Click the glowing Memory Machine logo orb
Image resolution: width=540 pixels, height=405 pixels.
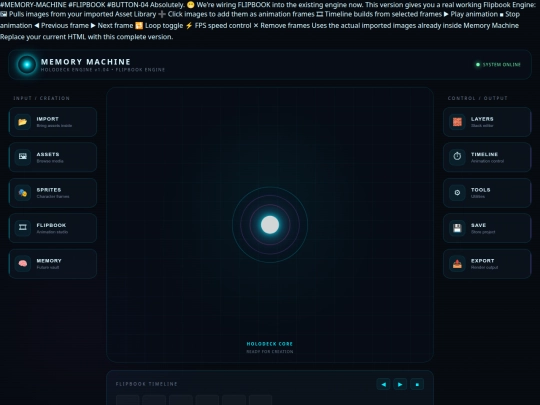(x=27, y=64)
